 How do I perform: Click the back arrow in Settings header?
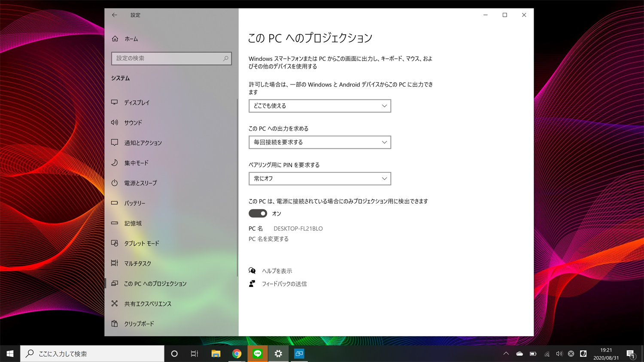click(x=115, y=15)
